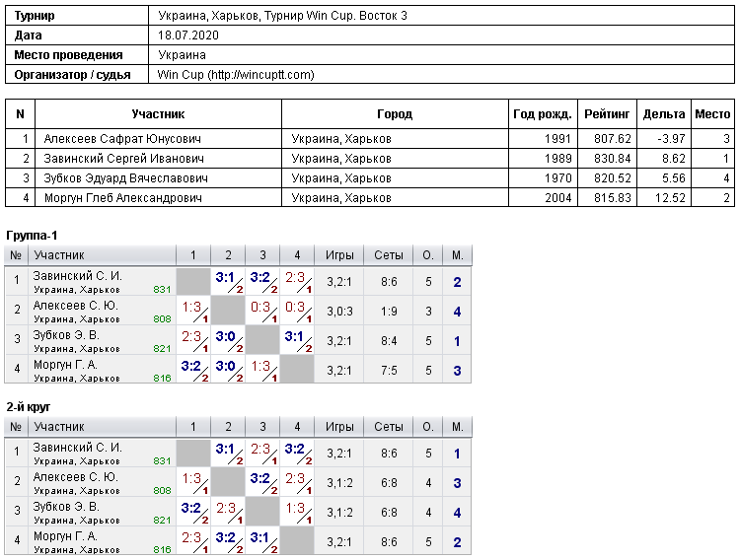The height and width of the screenshot is (560, 740).
Task: Select participant Алексеев Сафрат Юнусович row
Action: click(x=370, y=139)
